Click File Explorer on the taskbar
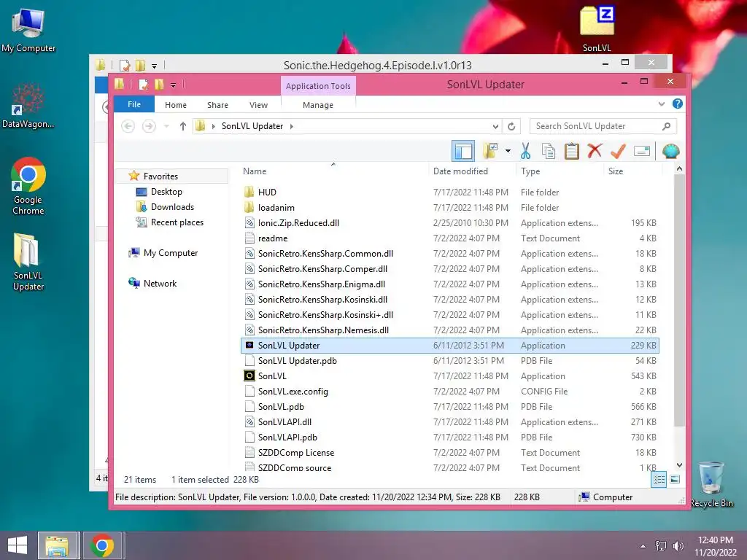Image resolution: width=747 pixels, height=560 pixels. pyautogui.click(x=57, y=545)
